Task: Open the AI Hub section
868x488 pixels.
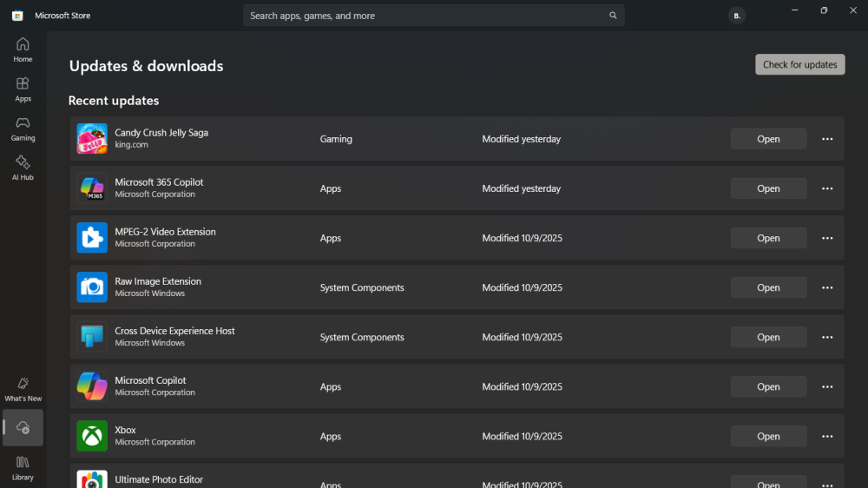Action: click(23, 168)
